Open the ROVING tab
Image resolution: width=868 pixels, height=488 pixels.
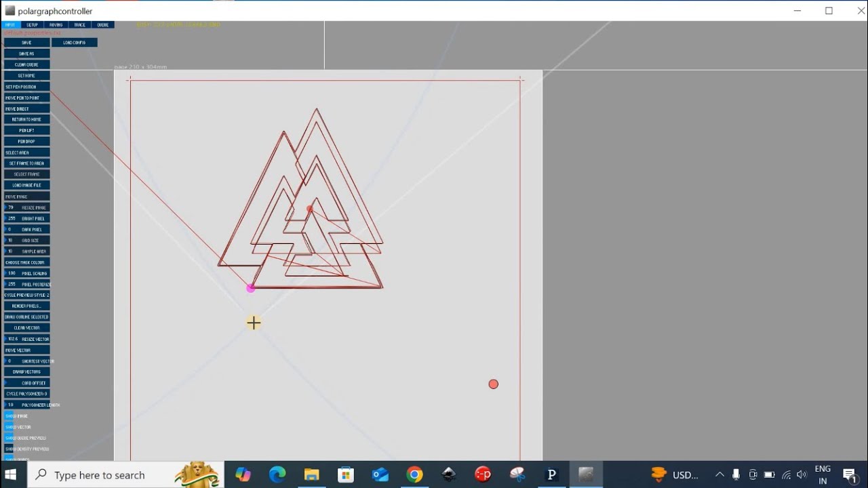pos(56,24)
